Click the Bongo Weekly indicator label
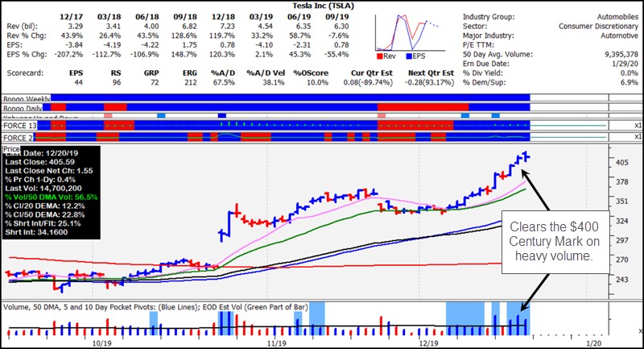Screen dimensions: 644x349 coord(27,98)
